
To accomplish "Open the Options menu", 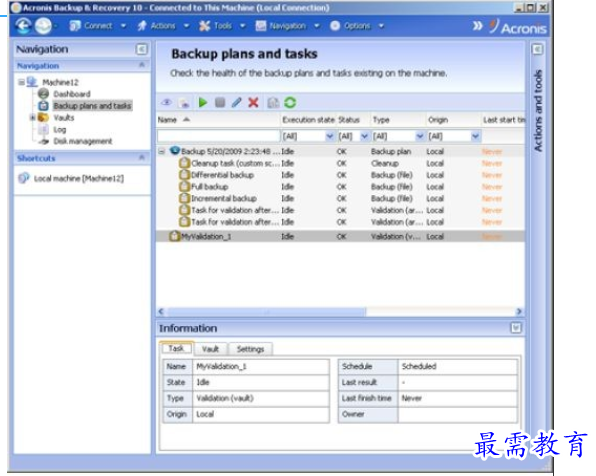I will 357,26.
